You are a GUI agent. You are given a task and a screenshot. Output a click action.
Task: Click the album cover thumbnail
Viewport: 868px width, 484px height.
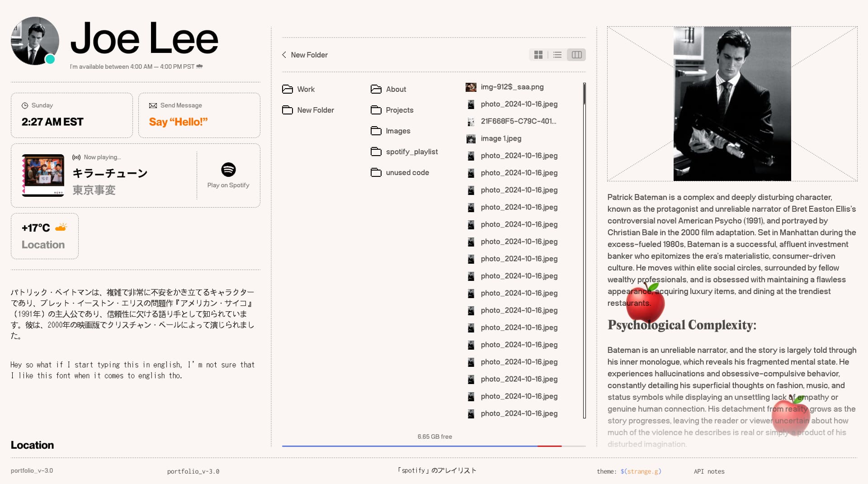click(x=43, y=175)
